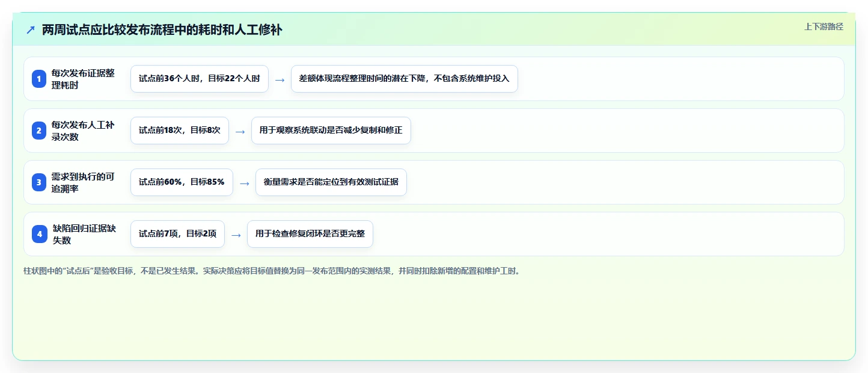Click the arrow after 试点前18次，目标8次
This screenshot has width=868, height=373.
(240, 131)
